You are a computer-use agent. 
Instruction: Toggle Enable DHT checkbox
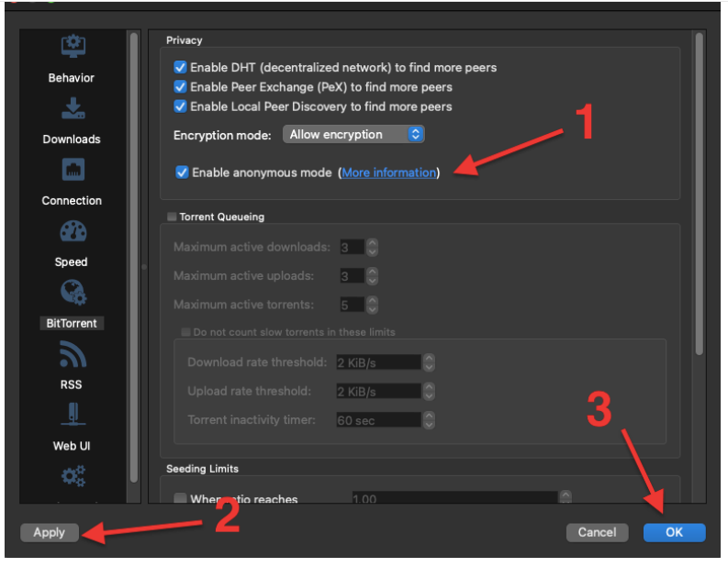tap(180, 67)
